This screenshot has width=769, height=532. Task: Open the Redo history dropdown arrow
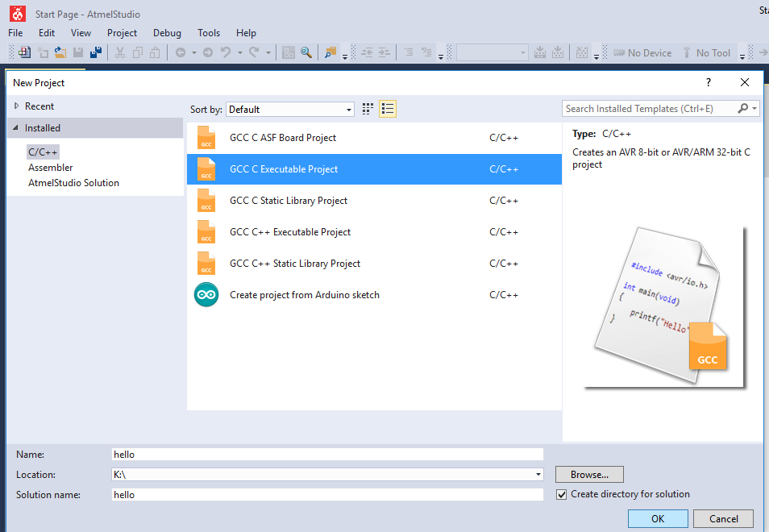pos(268,52)
